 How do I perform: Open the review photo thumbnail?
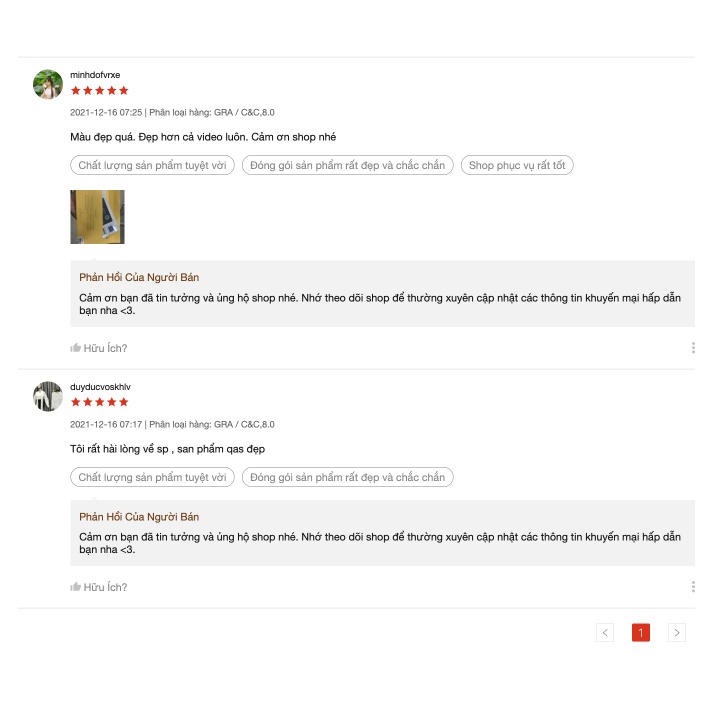(97, 217)
